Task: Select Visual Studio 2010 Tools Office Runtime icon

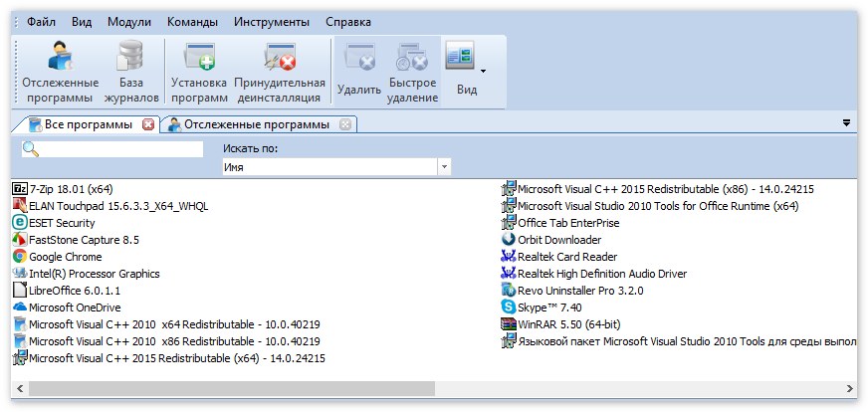Action: click(x=509, y=206)
